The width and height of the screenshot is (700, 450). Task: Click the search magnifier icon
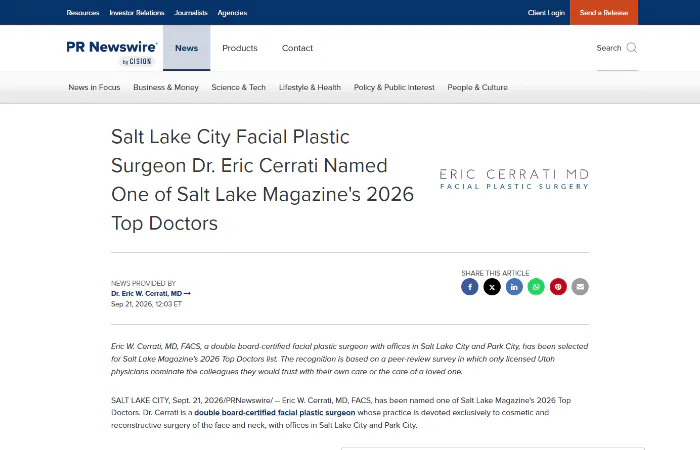632,48
